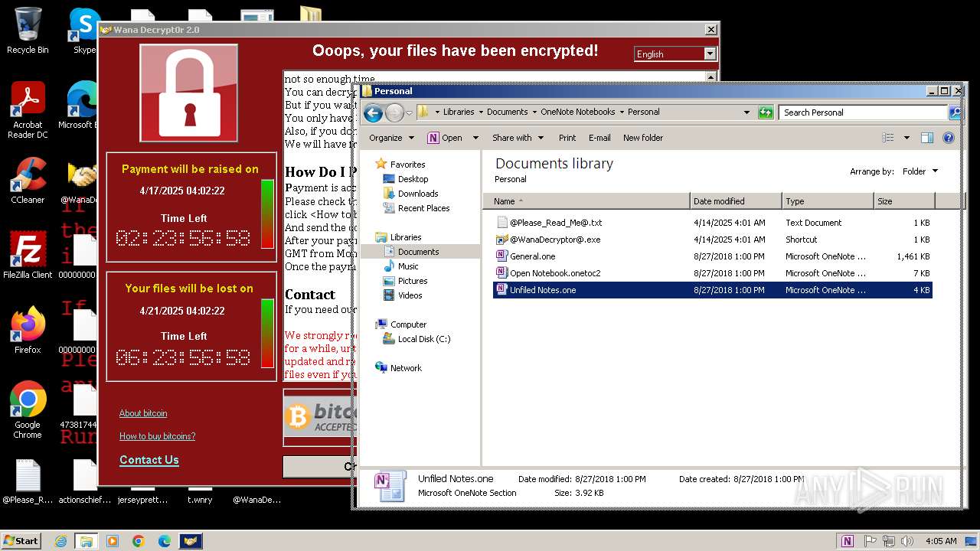Change view layout icon in Explorer
This screenshot has width=980, height=551.
pos(888,138)
